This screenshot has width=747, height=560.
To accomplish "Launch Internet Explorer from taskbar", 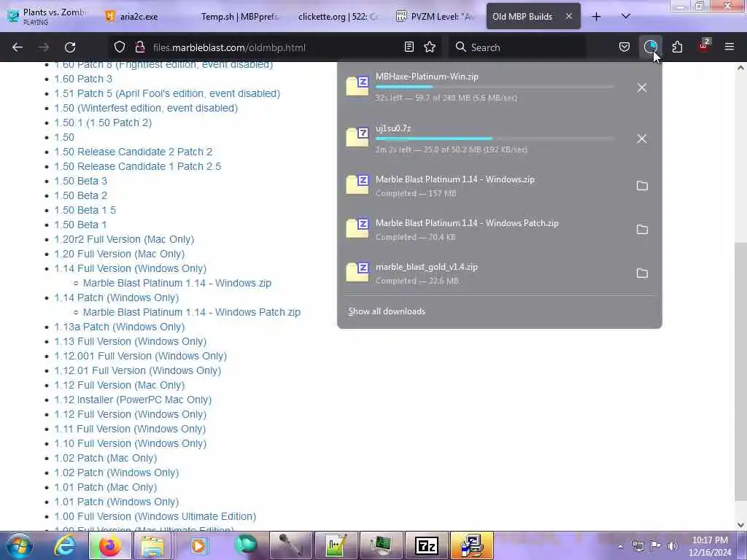I will pos(65,545).
